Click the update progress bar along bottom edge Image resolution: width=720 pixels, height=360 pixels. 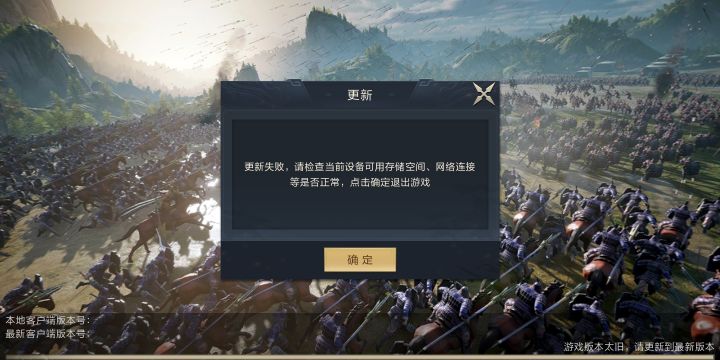point(360,357)
